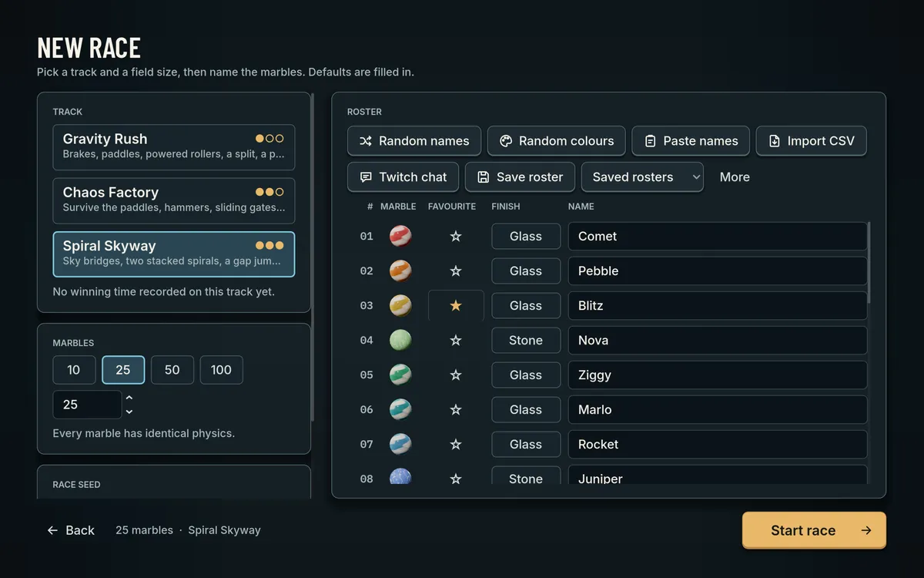The width and height of the screenshot is (924, 578).
Task: Favourite the Rocket marble star
Action: tap(456, 445)
